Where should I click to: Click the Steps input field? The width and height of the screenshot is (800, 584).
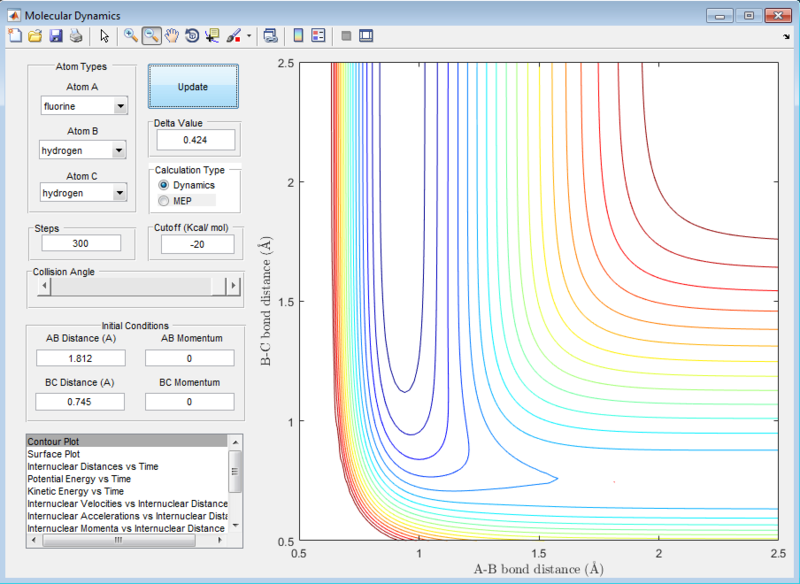pos(81,243)
